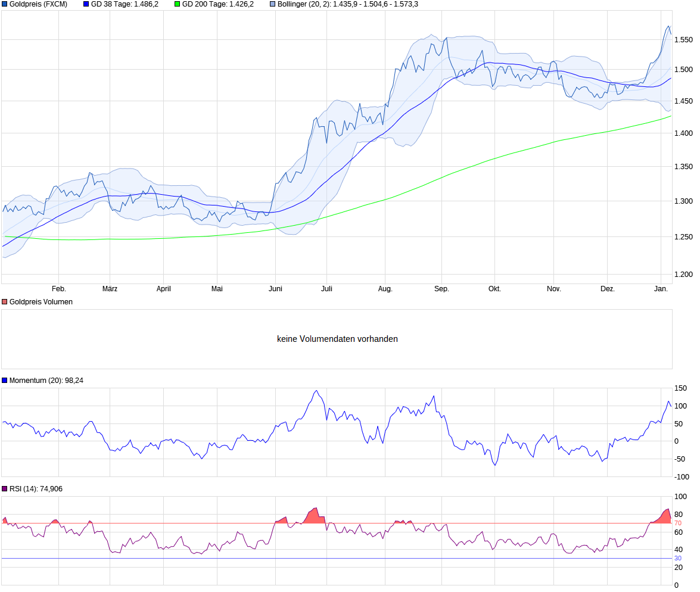Click the GD 200 Tage green legend square
This screenshot has width=700, height=592.
click(177, 4)
